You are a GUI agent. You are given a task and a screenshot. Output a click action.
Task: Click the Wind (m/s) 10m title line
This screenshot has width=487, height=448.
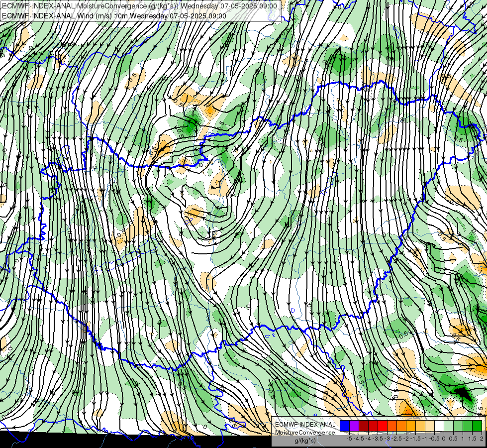[114, 16]
